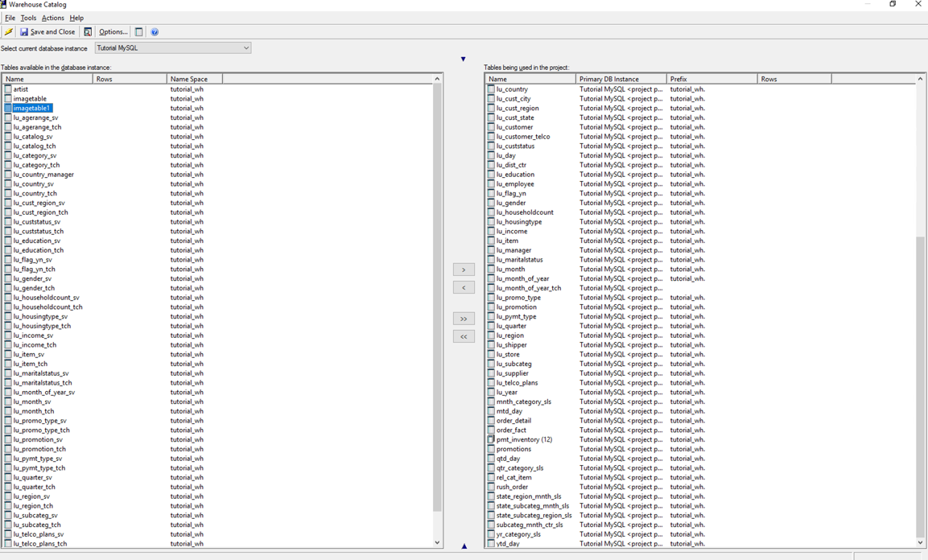Click the magnifier preview icon in toolbar

point(88,32)
